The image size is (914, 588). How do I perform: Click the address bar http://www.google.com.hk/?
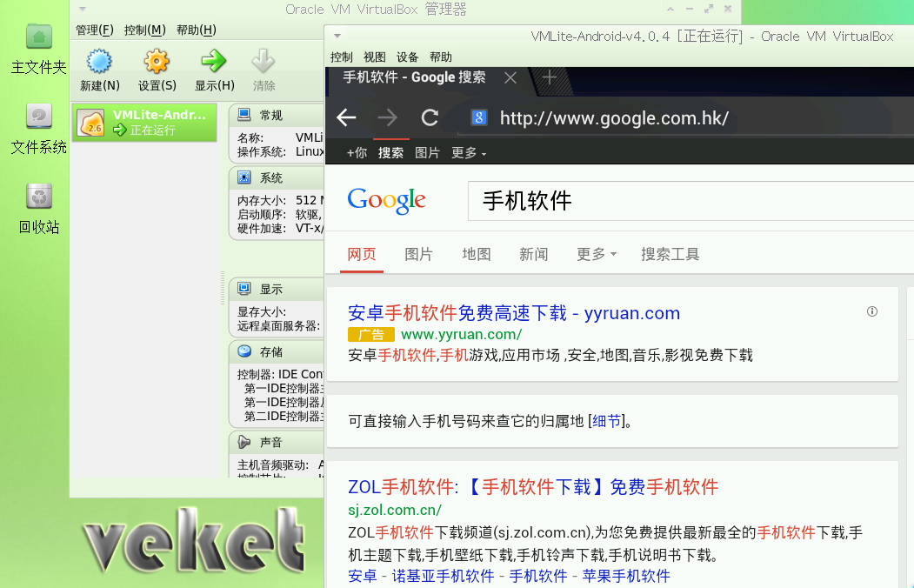point(614,118)
